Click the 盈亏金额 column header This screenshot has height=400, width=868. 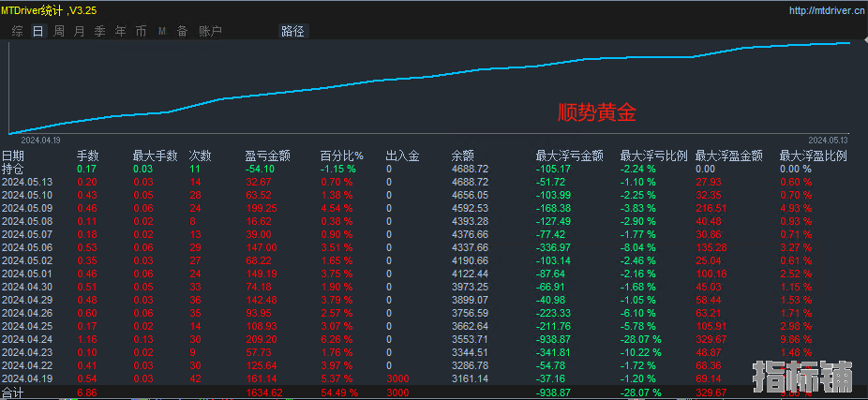click(267, 156)
